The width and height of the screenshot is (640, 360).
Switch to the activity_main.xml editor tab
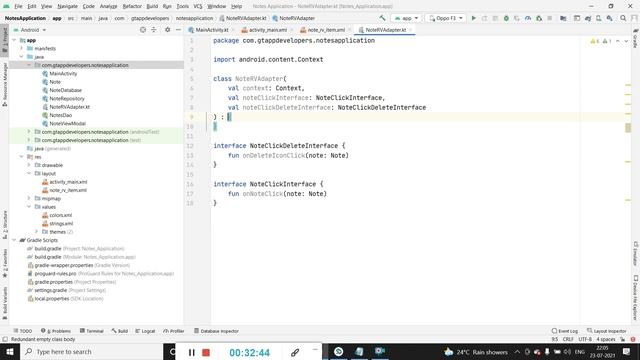tap(267, 30)
